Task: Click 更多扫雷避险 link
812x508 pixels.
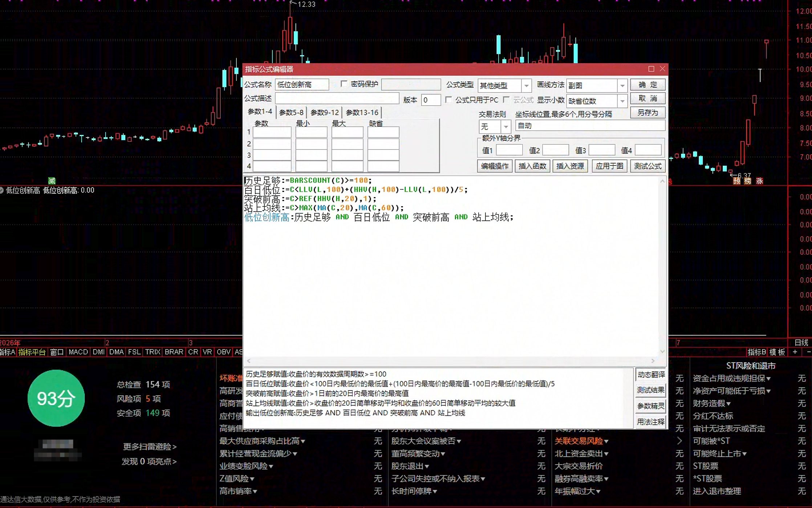Action: (150, 447)
